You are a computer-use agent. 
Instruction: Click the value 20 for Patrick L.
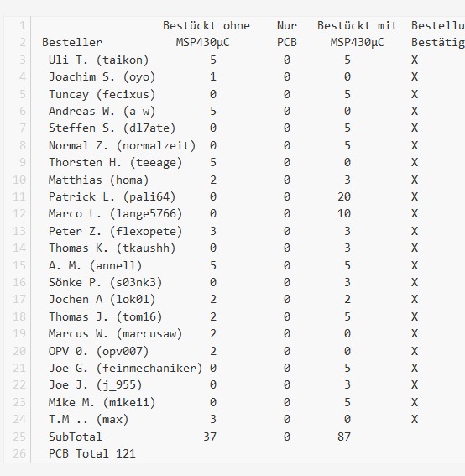(344, 196)
